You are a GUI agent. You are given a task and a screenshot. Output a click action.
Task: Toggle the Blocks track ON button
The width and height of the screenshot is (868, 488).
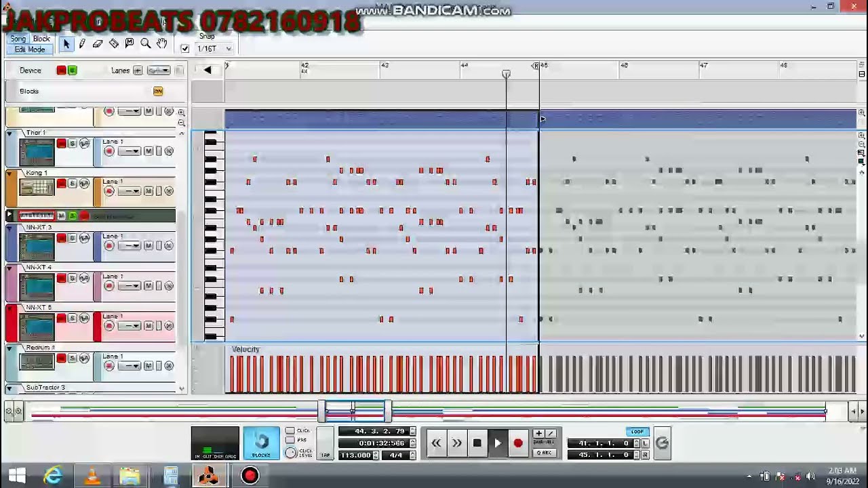(x=158, y=91)
